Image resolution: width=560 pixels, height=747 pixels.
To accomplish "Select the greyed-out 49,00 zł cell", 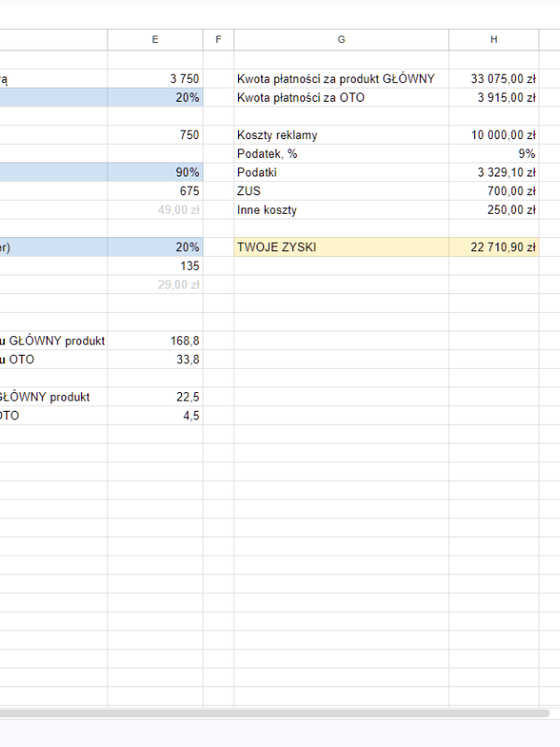I will [x=155, y=210].
